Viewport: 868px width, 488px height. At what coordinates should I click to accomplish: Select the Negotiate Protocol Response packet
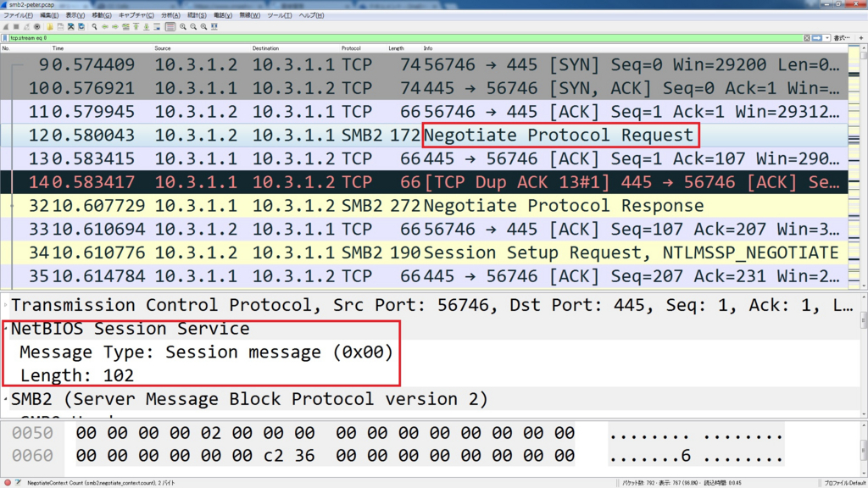point(424,206)
